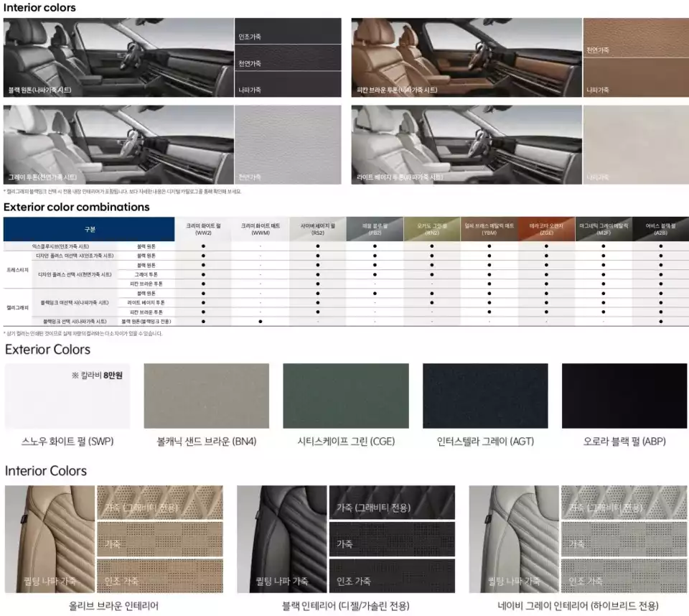Image resolution: width=689 pixels, height=616 pixels.
Task: Open the black 퀼팅 나파 가죽 seat image
Action: pyautogui.click(x=281, y=539)
